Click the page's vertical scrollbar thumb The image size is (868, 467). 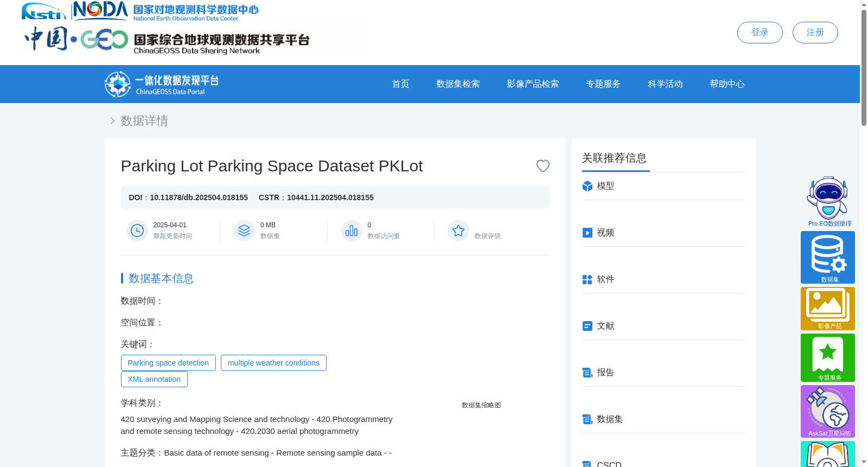[864, 68]
